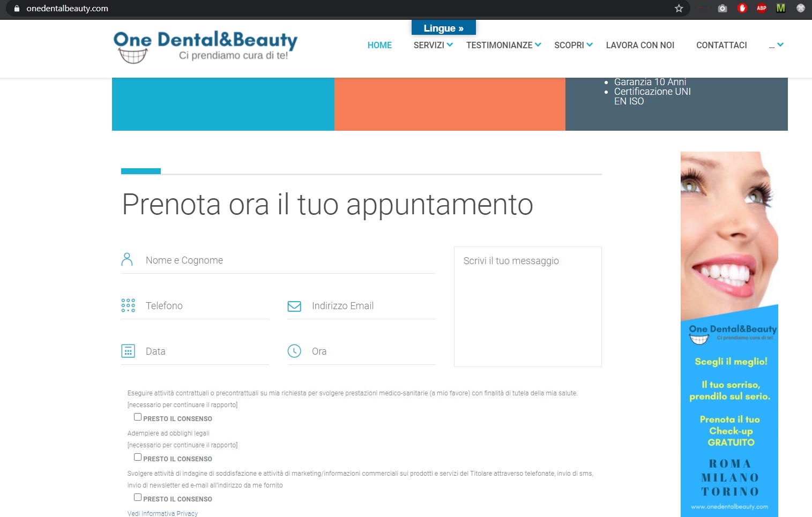Click the padlock site security icon
The image size is (812, 517).
tap(16, 9)
